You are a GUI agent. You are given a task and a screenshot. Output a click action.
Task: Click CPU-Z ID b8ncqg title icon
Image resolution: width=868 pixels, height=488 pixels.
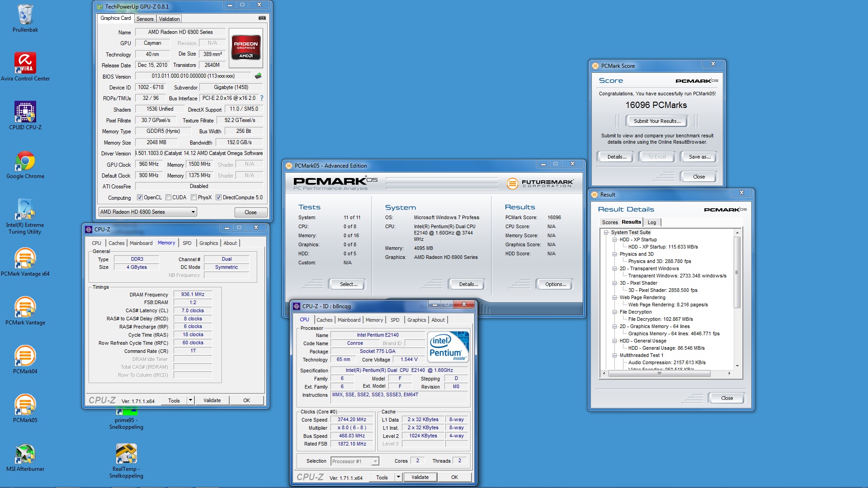pyautogui.click(x=297, y=306)
